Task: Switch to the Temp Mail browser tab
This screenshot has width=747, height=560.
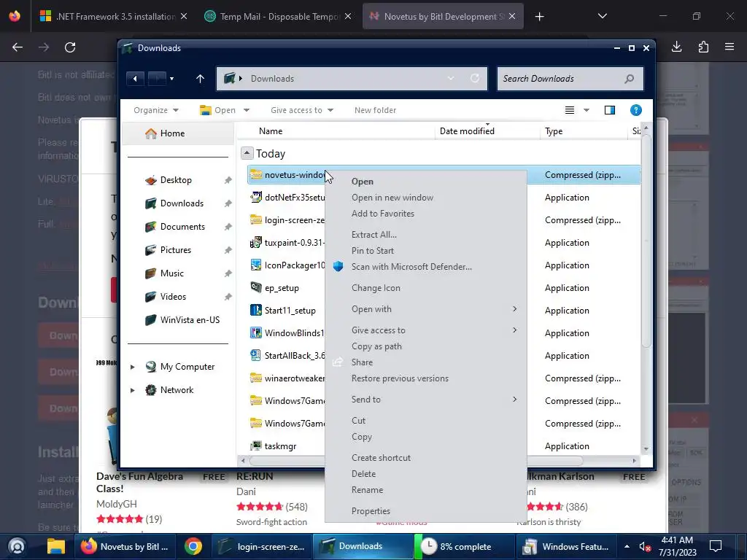Action: coord(279,16)
